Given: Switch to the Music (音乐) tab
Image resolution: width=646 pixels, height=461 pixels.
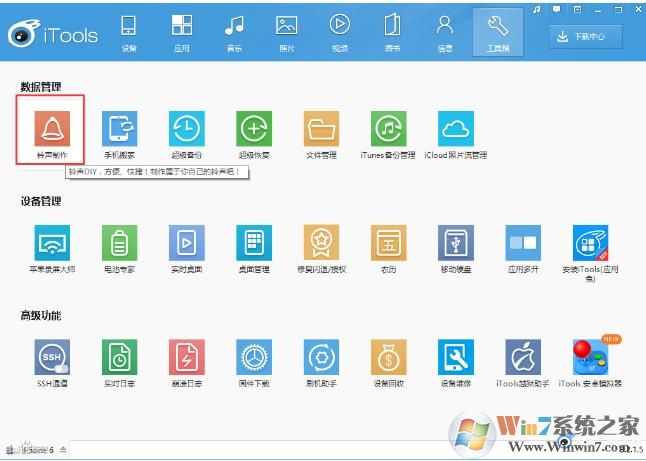Looking at the screenshot, I should coord(234,32).
